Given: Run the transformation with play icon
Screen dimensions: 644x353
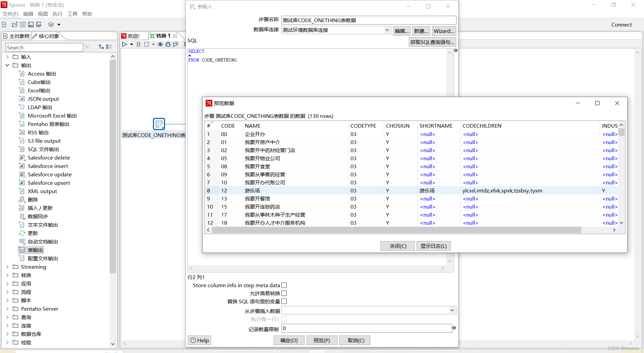Looking at the screenshot, I should [x=124, y=44].
